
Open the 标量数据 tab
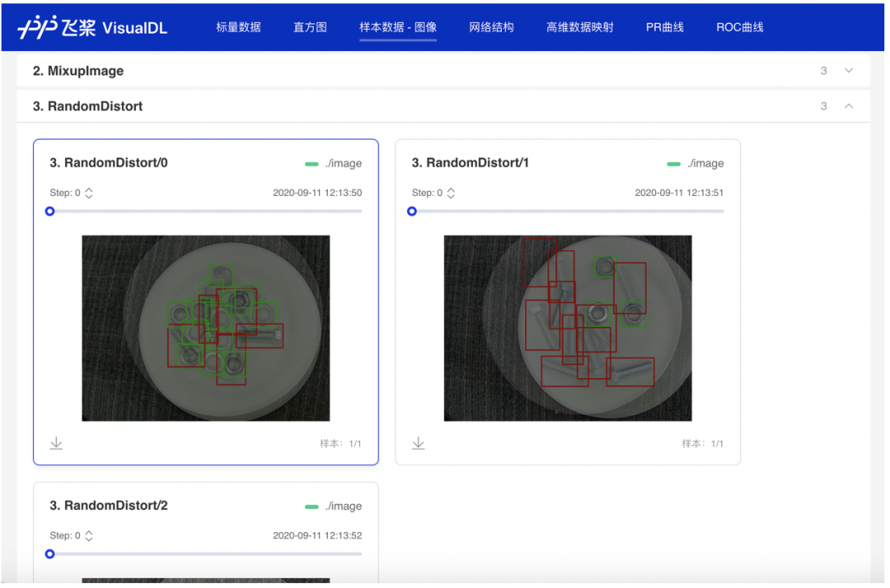(x=238, y=27)
